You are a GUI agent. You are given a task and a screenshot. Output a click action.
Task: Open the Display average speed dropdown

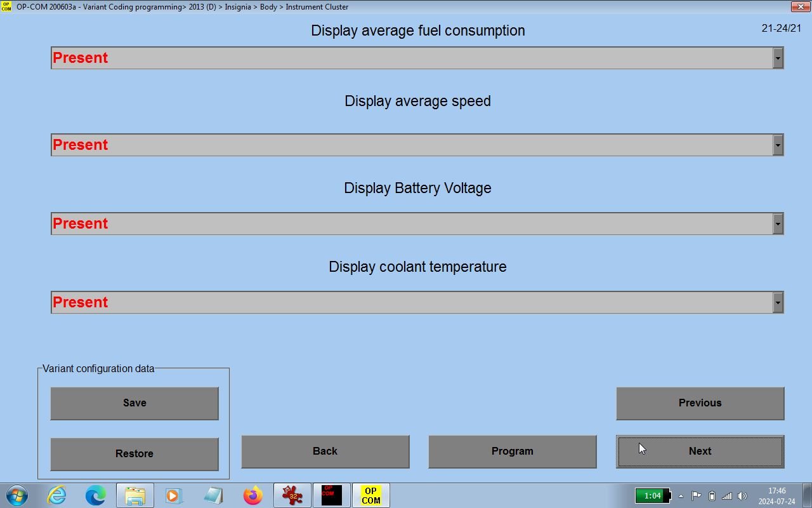click(x=778, y=145)
